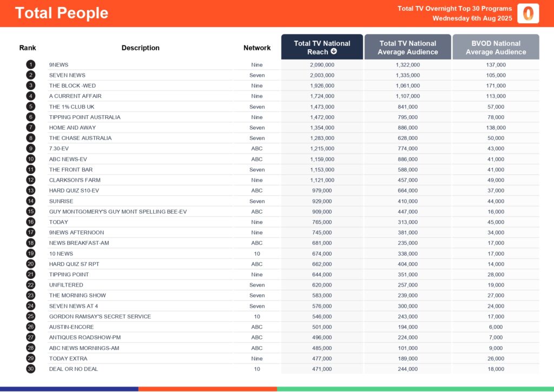Click the 171,000 BVOD value for The Block
Image resolution: width=554 pixels, height=392 pixels.
point(496,86)
